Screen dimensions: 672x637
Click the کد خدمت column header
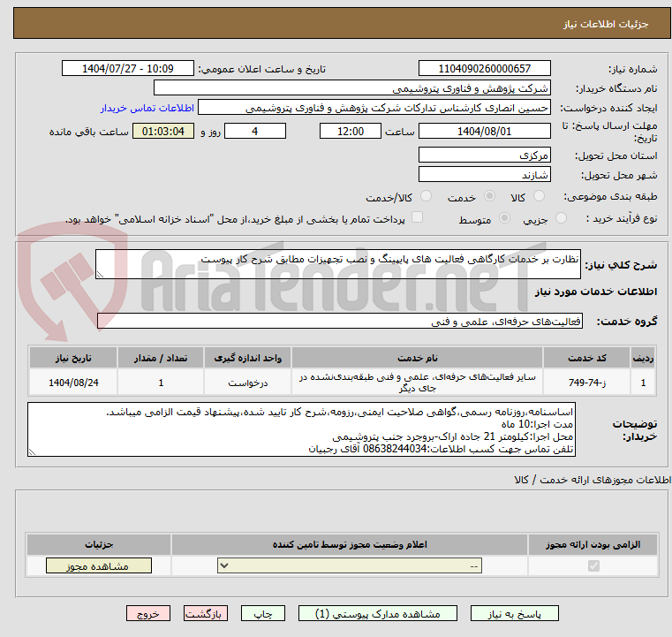[586, 358]
